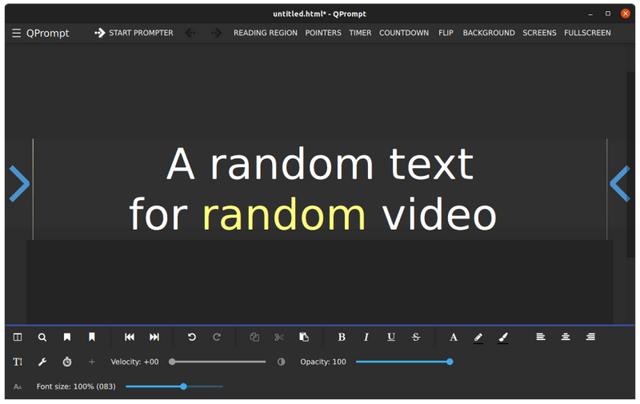640x404 pixels.
Task: Center align the text
Action: 566,337
